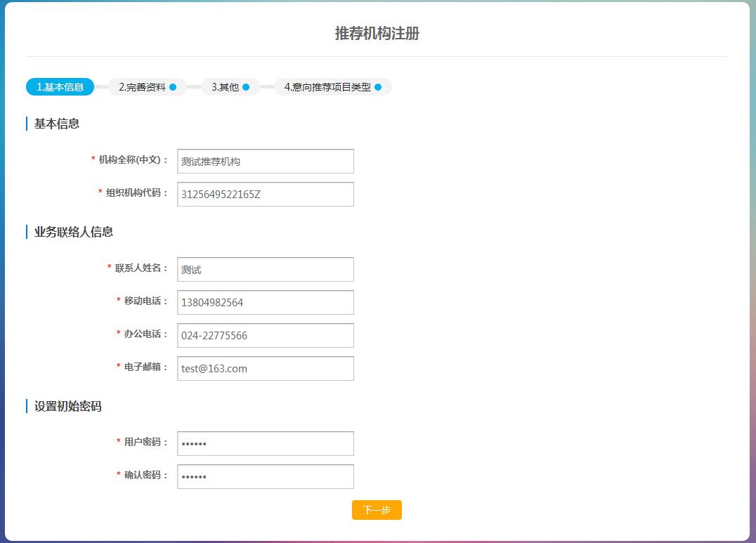
Task: Focus the 确认密码 password field
Action: coord(265,476)
